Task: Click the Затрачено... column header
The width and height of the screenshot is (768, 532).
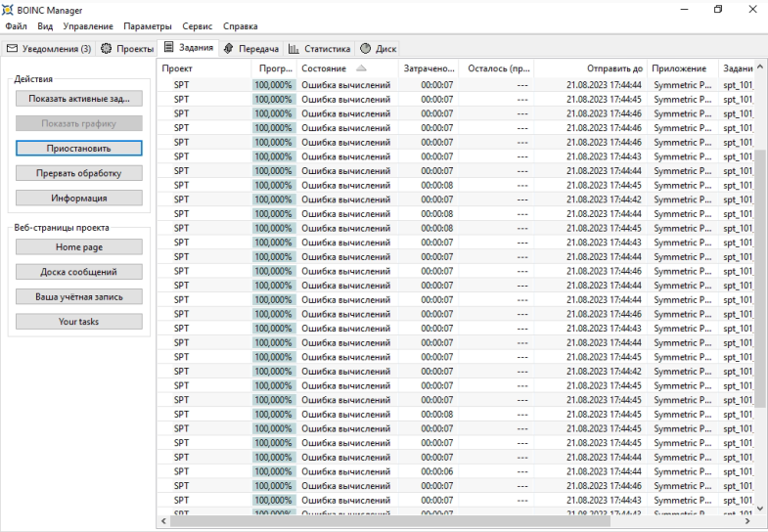Action: click(x=429, y=68)
